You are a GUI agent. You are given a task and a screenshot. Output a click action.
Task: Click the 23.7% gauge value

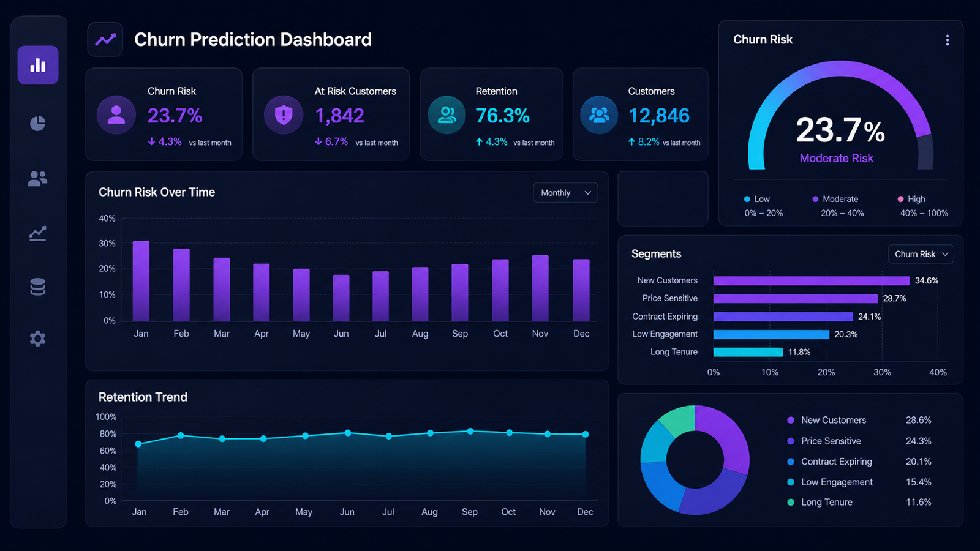coord(840,130)
